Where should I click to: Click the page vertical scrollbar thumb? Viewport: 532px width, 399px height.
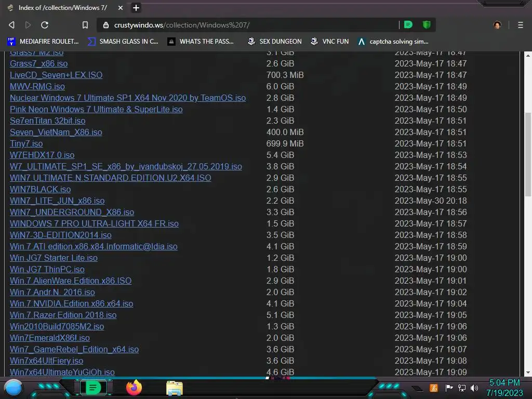(528, 154)
